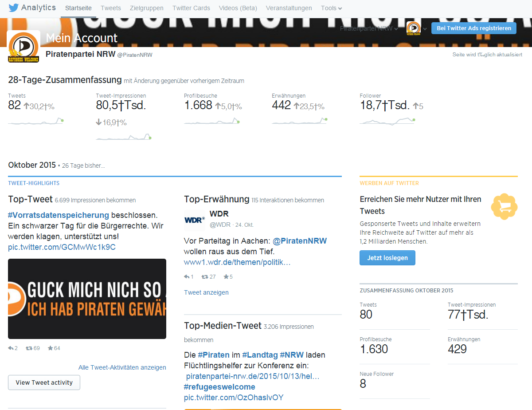The image size is (532, 410).
Task: Switch to the Tweets tab
Action: [111, 8]
